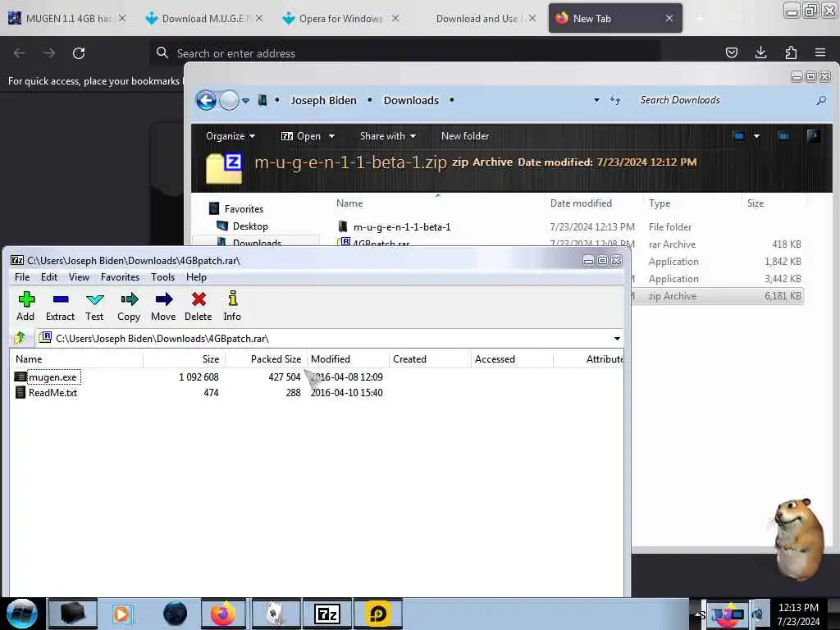Expand view options dropdown arrow in Explorer
840x630 pixels.
coord(756,136)
